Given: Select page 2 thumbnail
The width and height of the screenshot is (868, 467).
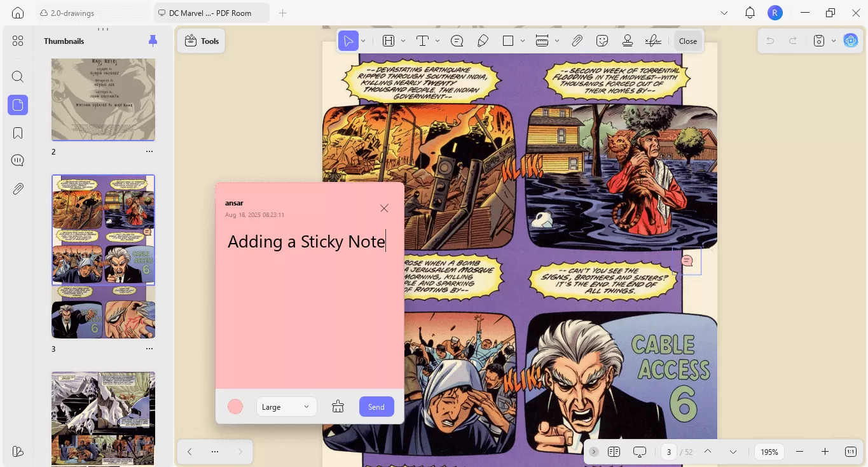Looking at the screenshot, I should [x=103, y=99].
